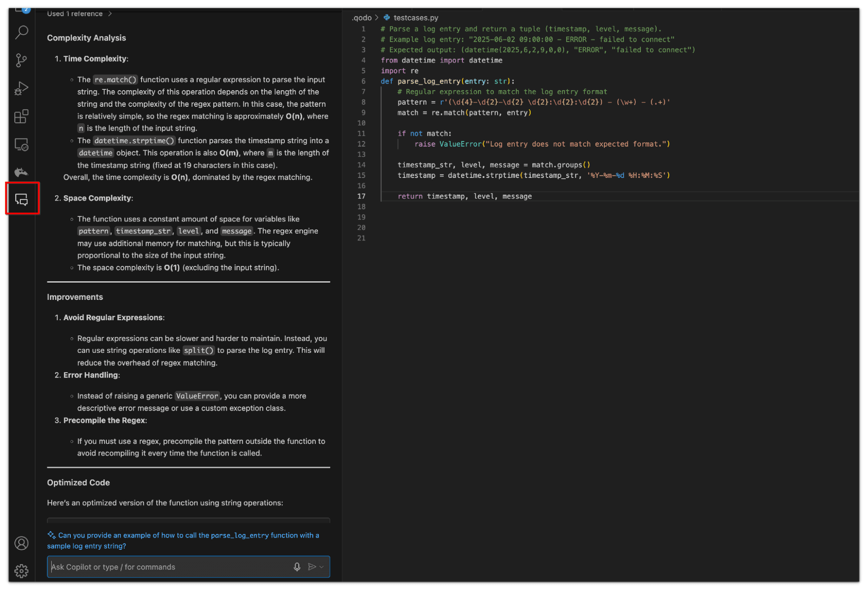Open the Accounts icon menu

pyautogui.click(x=21, y=543)
